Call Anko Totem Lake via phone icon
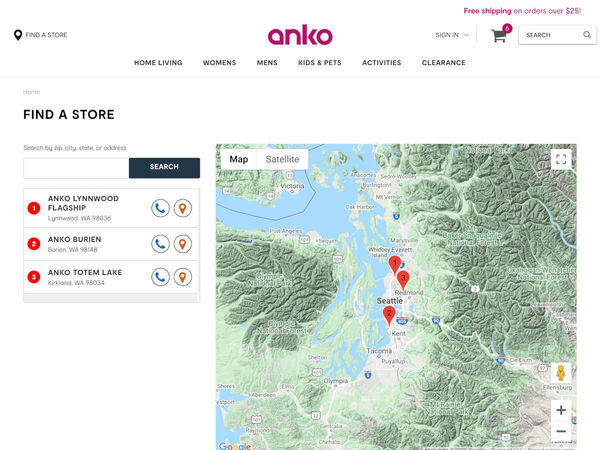The height and width of the screenshot is (450, 600). coord(160,277)
